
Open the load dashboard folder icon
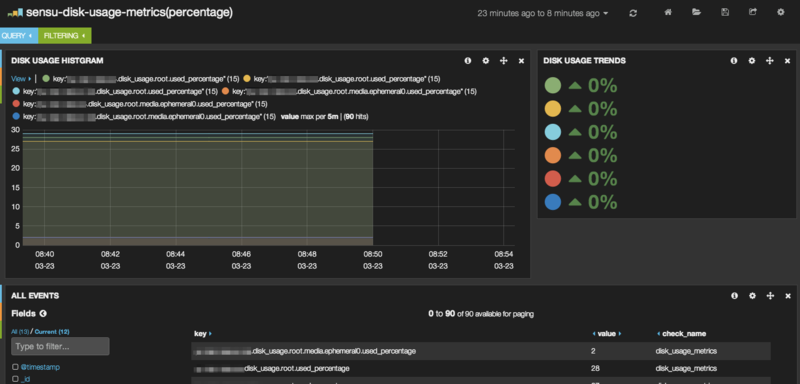coord(696,12)
